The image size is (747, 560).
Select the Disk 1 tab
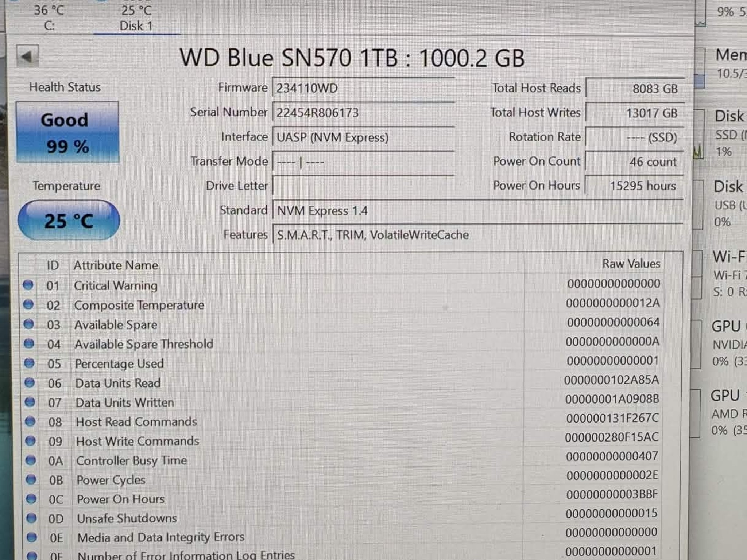point(136,17)
